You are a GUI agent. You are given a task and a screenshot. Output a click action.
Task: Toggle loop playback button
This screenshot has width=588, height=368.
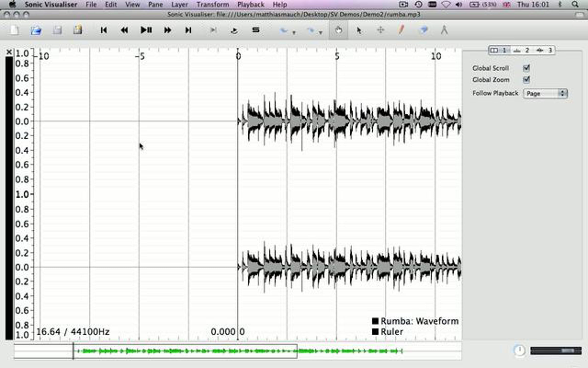234,30
